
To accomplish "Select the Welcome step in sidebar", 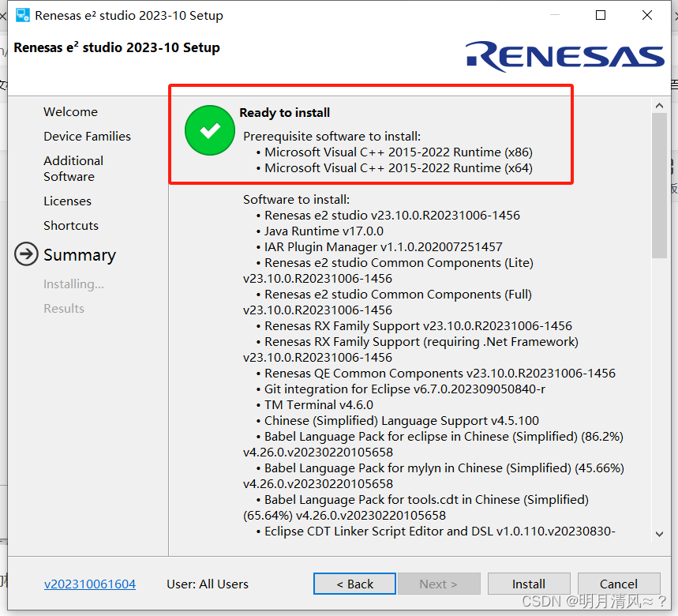I will pos(70,111).
